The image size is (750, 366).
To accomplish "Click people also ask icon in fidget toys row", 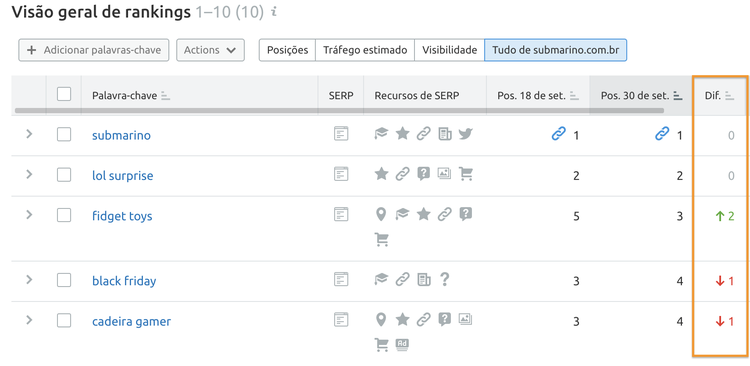I will coord(466,214).
